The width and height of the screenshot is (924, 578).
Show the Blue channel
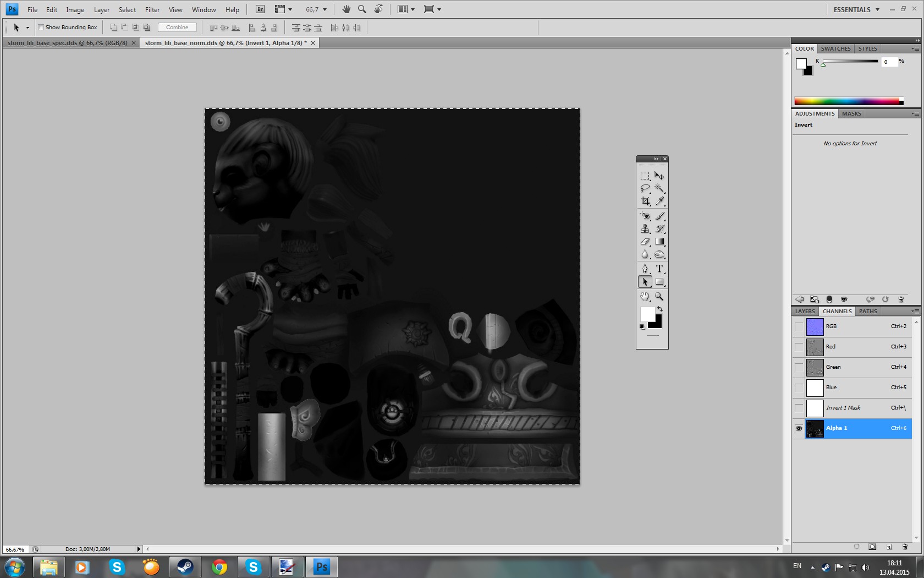[x=799, y=388]
